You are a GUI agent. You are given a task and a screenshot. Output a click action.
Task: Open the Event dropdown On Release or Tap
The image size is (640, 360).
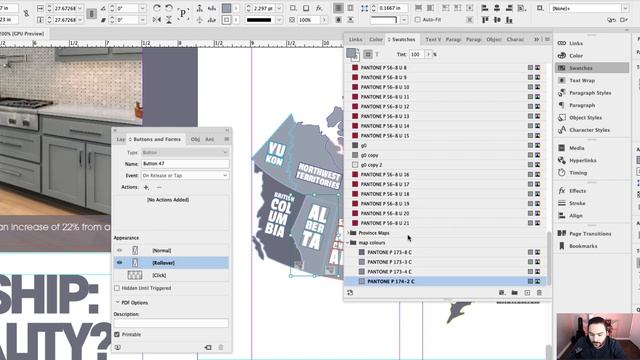[185, 176]
